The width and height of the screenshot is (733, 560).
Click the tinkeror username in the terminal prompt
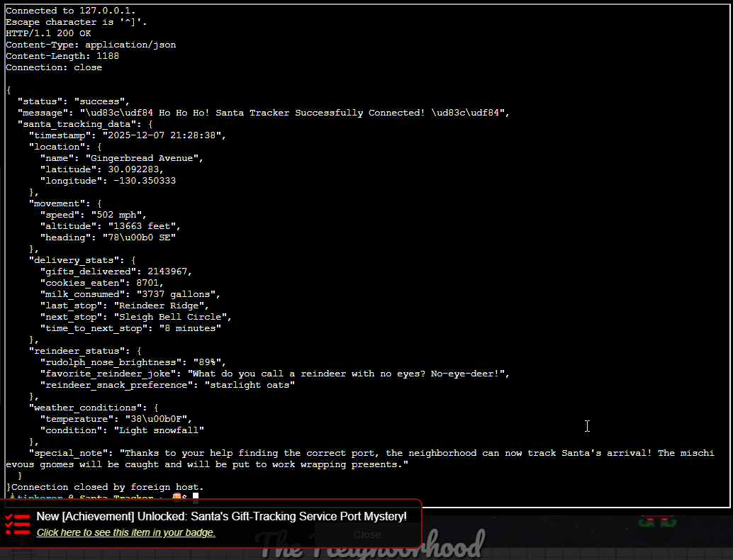[41, 498]
